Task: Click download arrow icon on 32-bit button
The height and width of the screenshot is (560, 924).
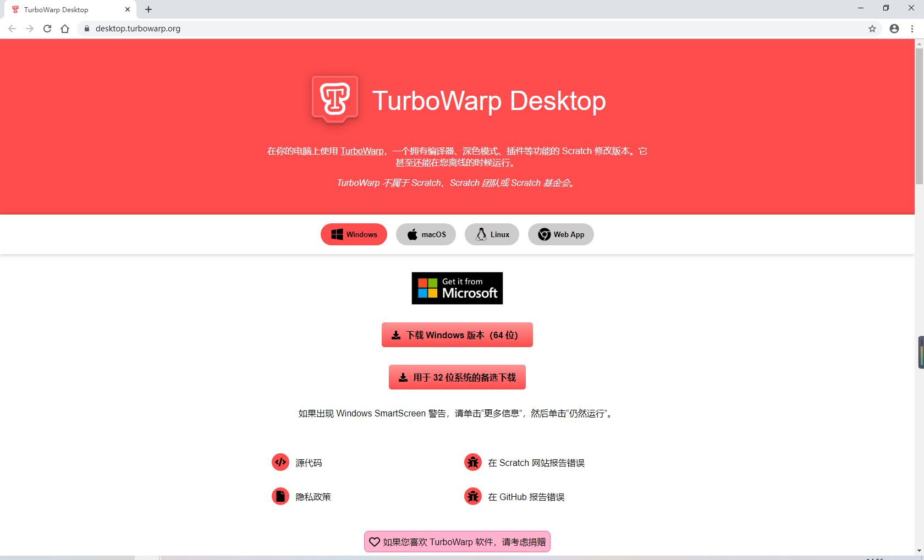Action: 403,377
